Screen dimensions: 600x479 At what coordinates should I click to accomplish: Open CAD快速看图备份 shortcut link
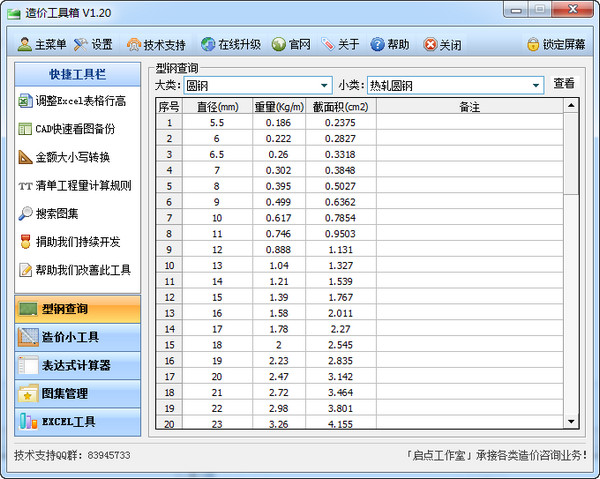pyautogui.click(x=75, y=129)
